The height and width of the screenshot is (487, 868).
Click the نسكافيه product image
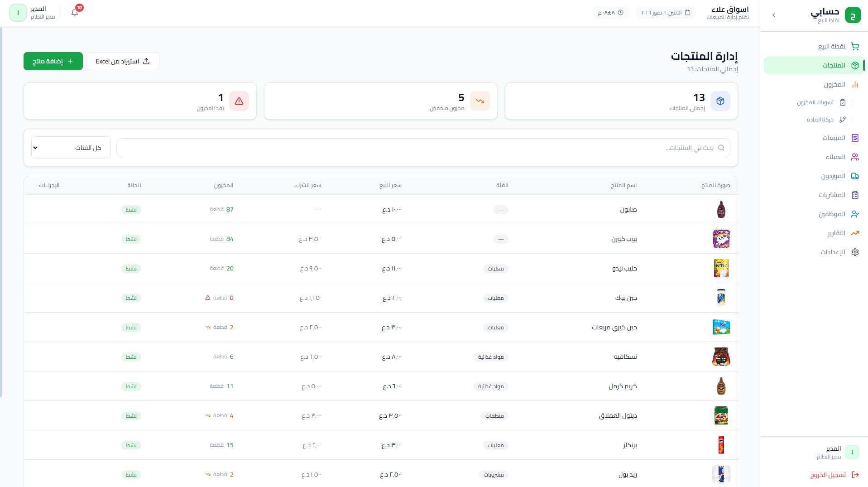[x=721, y=357]
